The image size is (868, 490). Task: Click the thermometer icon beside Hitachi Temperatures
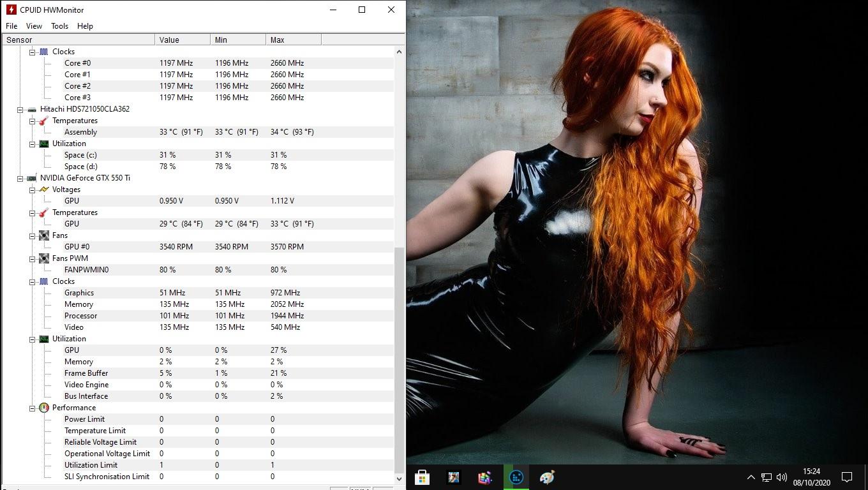click(43, 121)
